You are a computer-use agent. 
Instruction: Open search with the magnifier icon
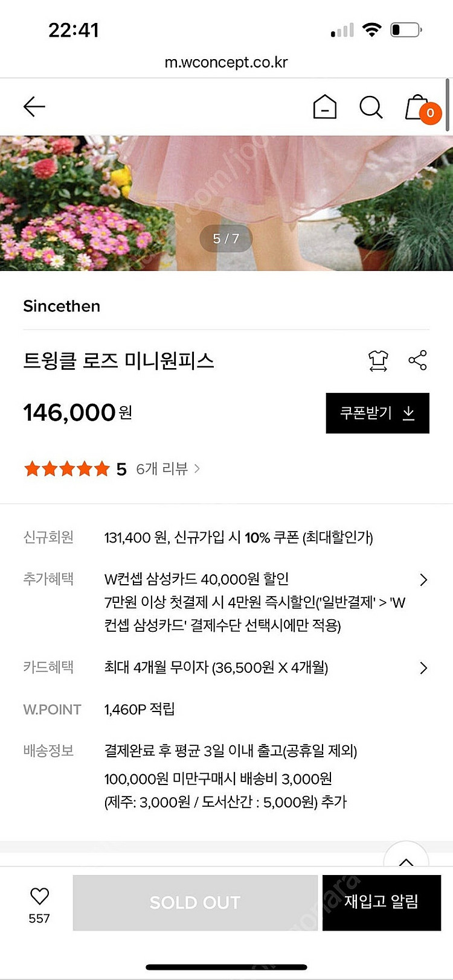click(371, 107)
